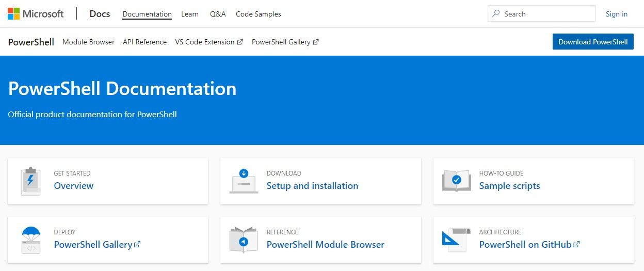
Task: Click the Sample scripts book checkmark icon
Action: pos(457,181)
